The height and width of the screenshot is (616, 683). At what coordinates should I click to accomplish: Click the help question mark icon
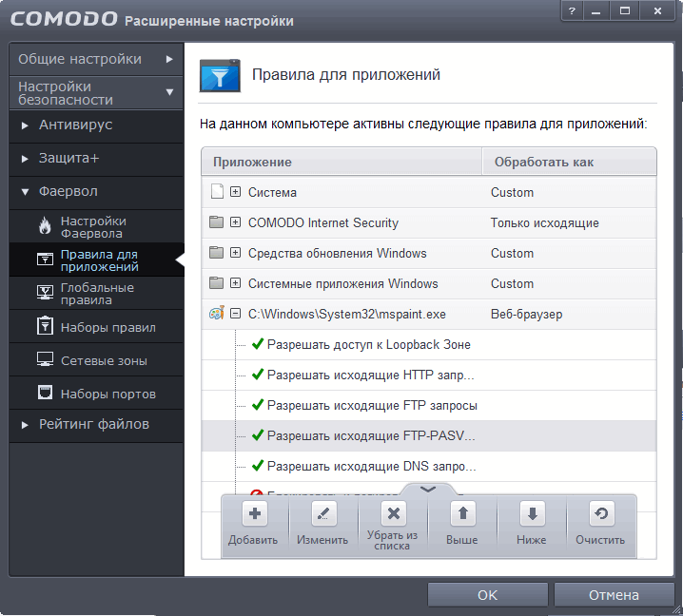573,10
